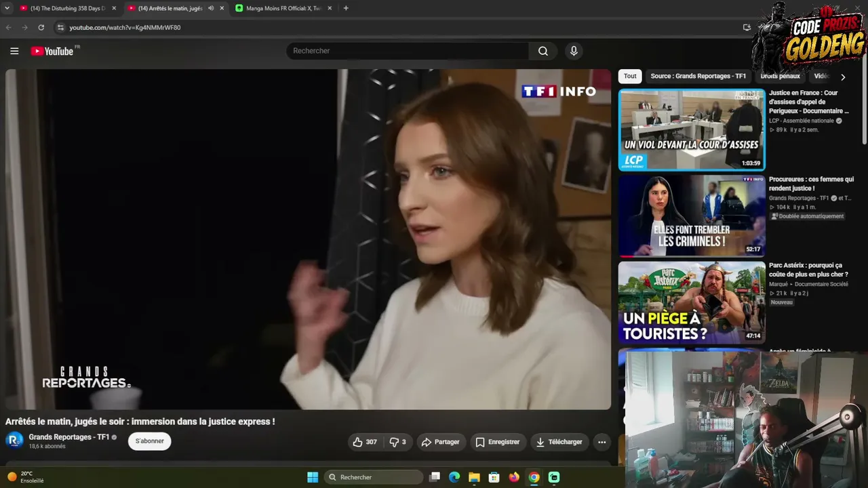This screenshot has width=868, height=488.
Task: Close the 'The Disturbing 358 Days' tab
Action: [114, 8]
